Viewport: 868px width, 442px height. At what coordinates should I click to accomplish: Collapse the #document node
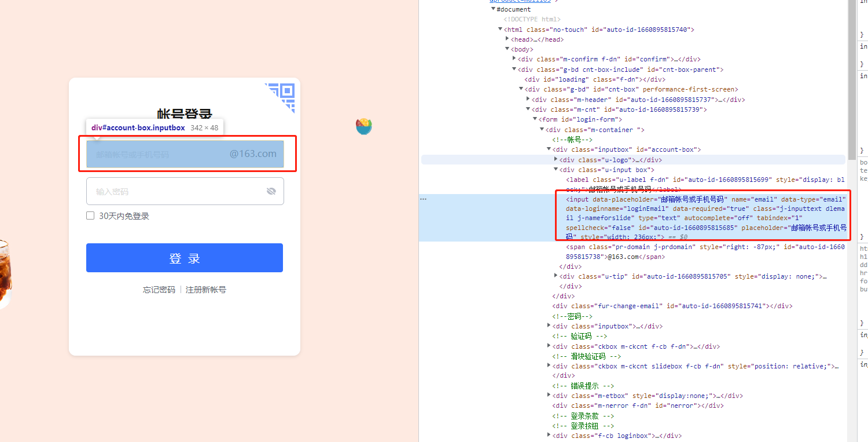click(494, 9)
